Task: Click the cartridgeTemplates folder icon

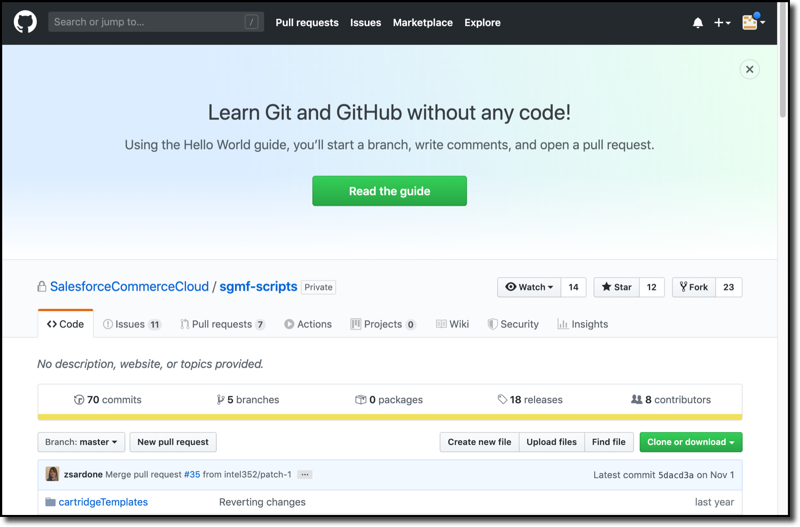Action: pos(50,502)
